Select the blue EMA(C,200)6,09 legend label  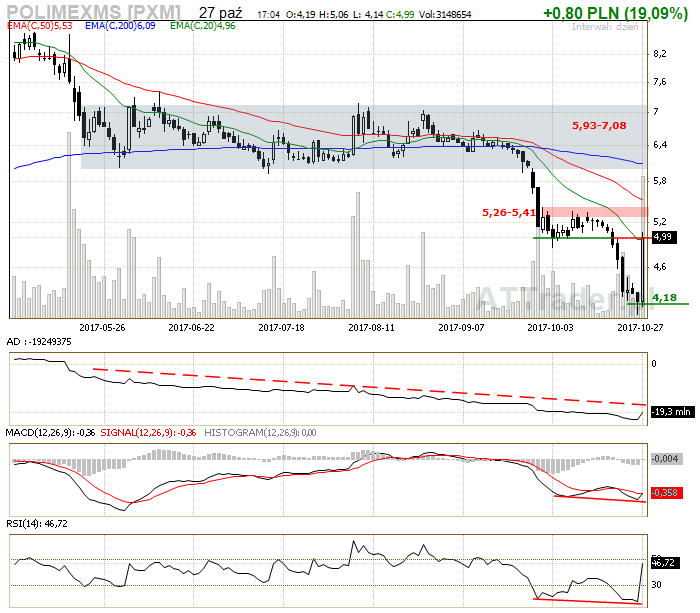120,26
